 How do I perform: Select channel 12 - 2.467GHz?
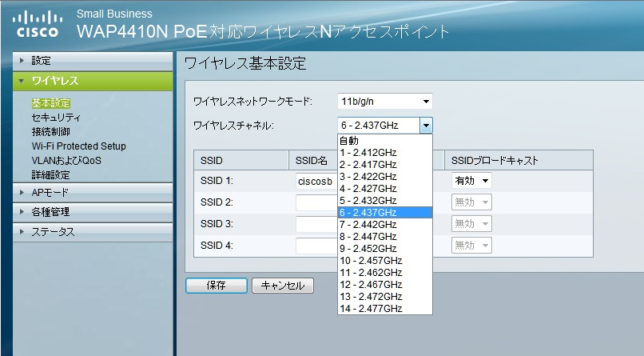[x=385, y=285]
